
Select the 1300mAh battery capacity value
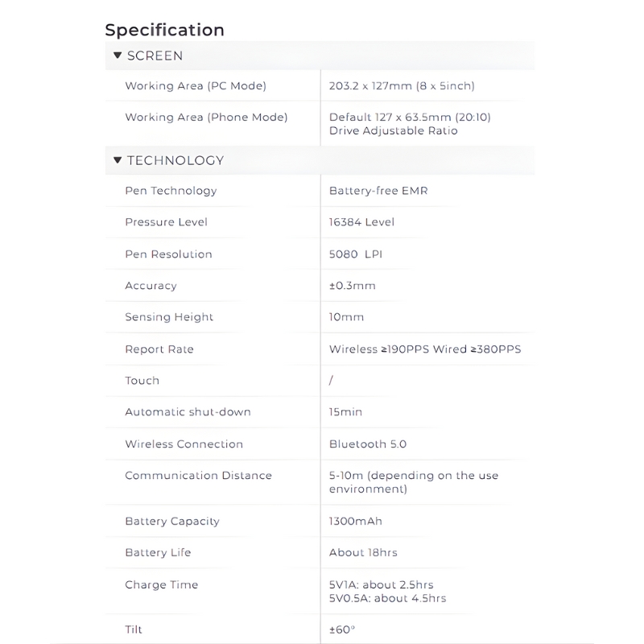click(x=355, y=522)
